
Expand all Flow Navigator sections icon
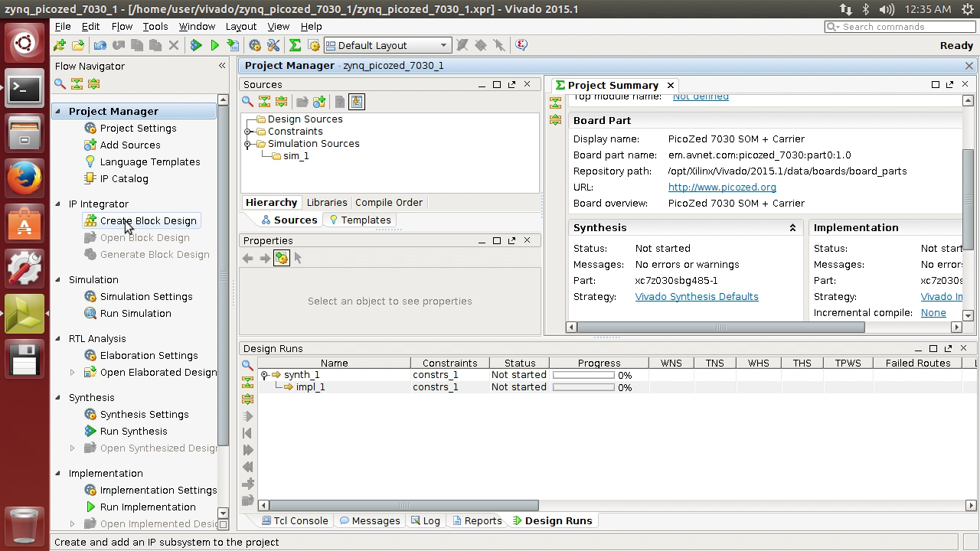tap(93, 83)
